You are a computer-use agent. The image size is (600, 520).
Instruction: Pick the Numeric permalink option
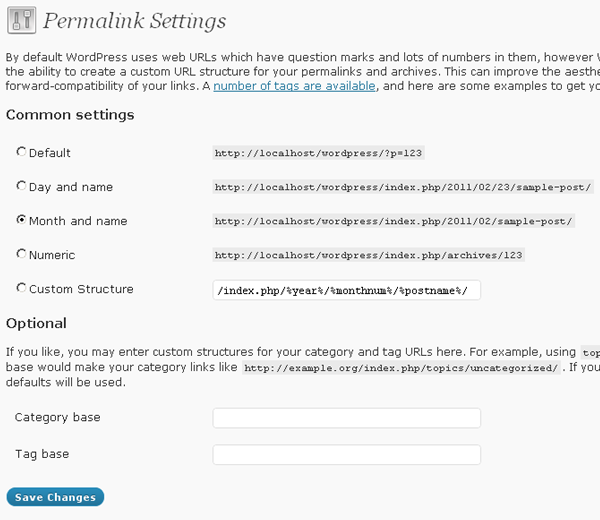[21, 254]
